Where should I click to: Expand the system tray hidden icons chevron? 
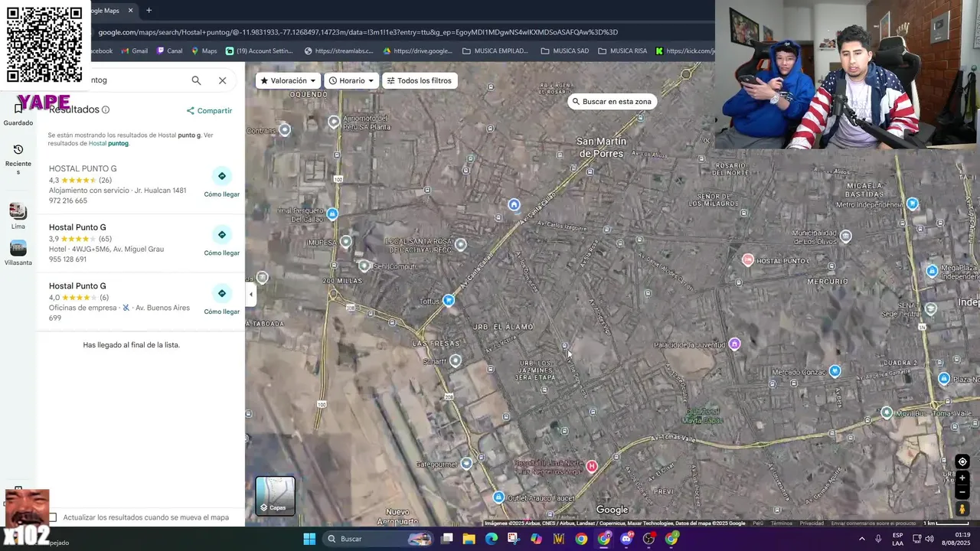[861, 539]
